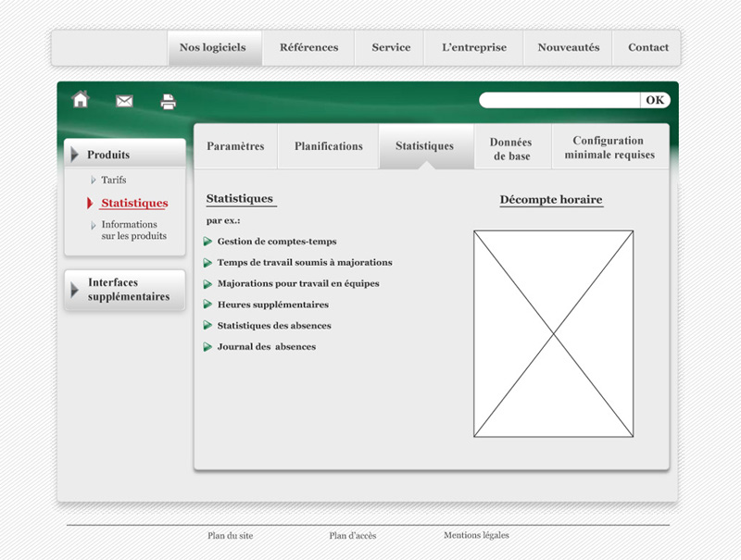This screenshot has height=560, width=741.
Task: Open the Configuration minimale requises tab
Action: [x=609, y=148]
